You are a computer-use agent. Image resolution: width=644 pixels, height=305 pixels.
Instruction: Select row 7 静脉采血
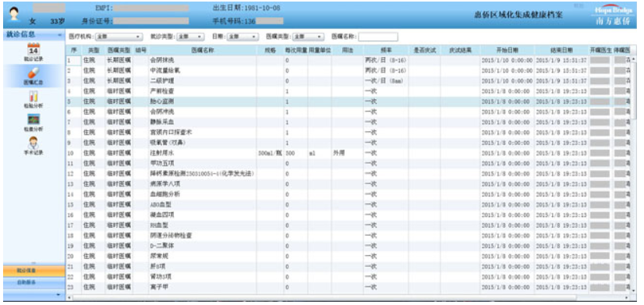click(349, 122)
